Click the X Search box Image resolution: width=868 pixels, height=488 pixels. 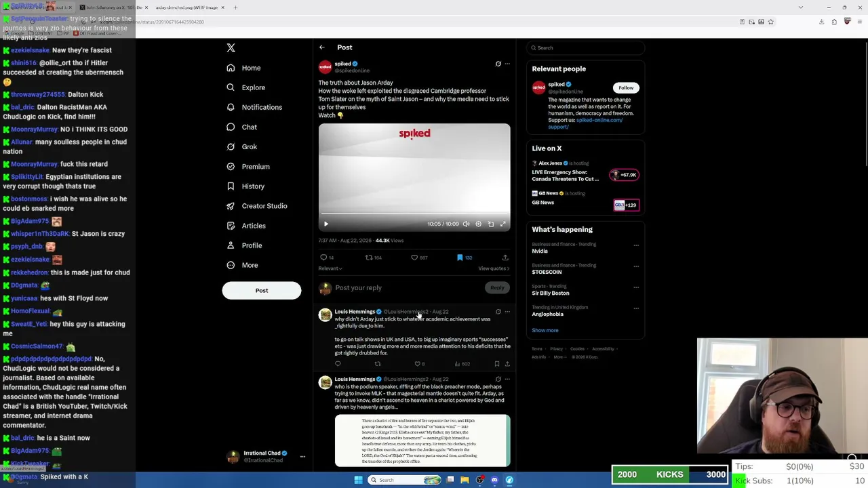click(586, 47)
